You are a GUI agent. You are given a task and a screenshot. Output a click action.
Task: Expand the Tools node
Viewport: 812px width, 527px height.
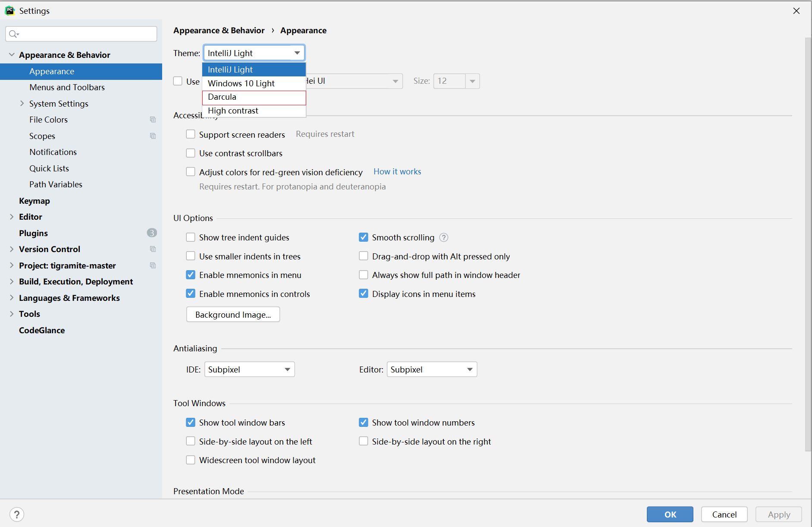tap(12, 314)
